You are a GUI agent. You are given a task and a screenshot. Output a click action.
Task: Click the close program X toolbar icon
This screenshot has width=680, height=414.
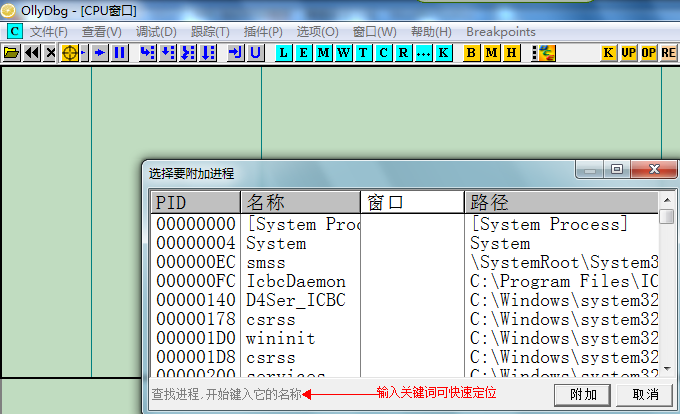[50, 53]
